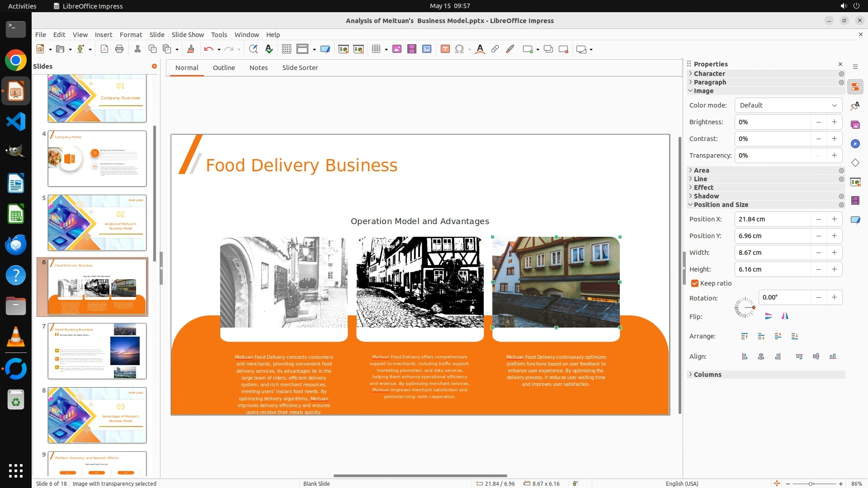Click the zoom slider handle
868x488 pixels.
tap(811, 483)
